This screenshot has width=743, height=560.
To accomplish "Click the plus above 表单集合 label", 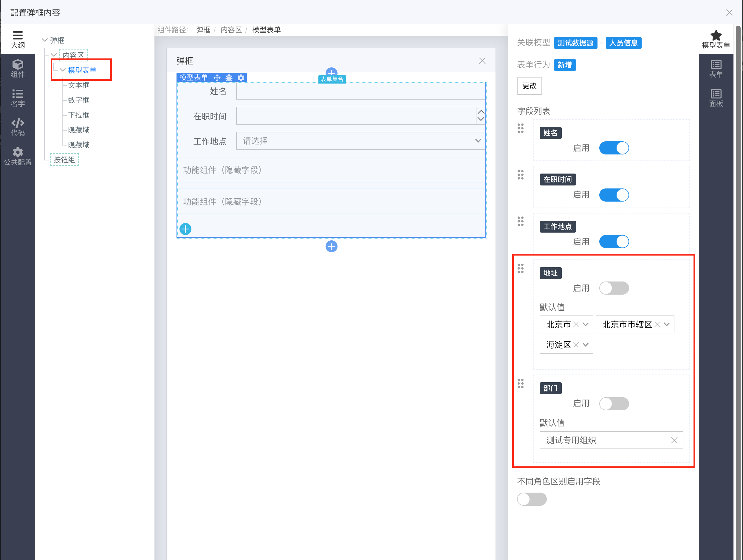I will 332,72.
